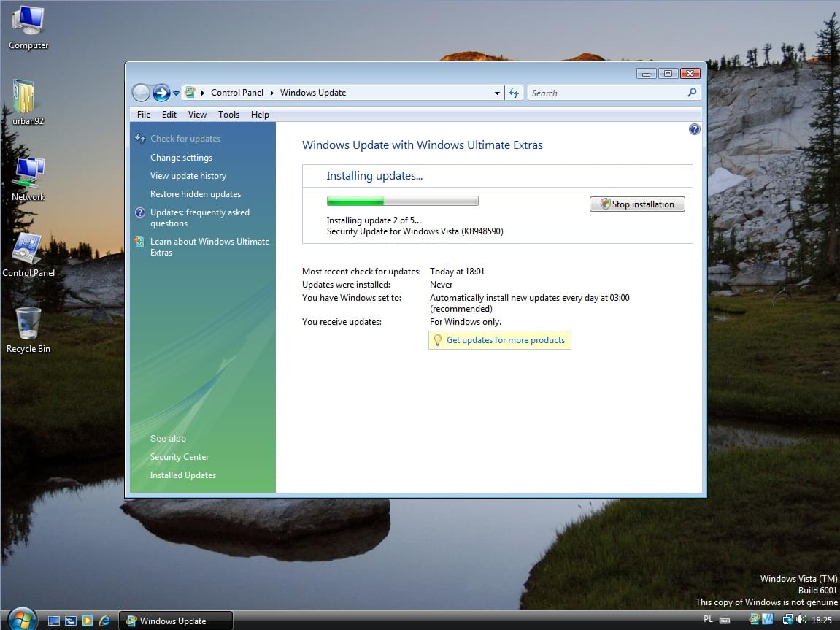Click the Stop installation button

[637, 204]
